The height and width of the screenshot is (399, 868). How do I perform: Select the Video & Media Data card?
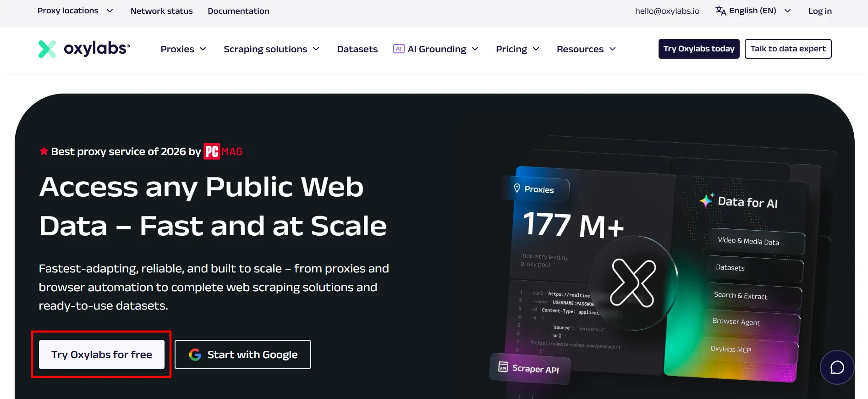[756, 241]
